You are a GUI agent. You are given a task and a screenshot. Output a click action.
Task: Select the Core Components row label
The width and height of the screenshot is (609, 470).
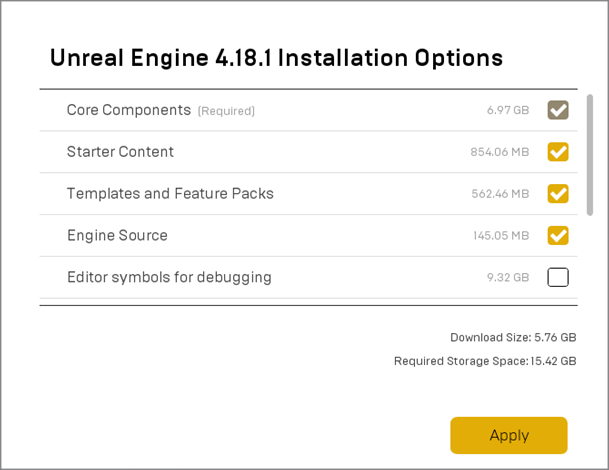tap(129, 110)
